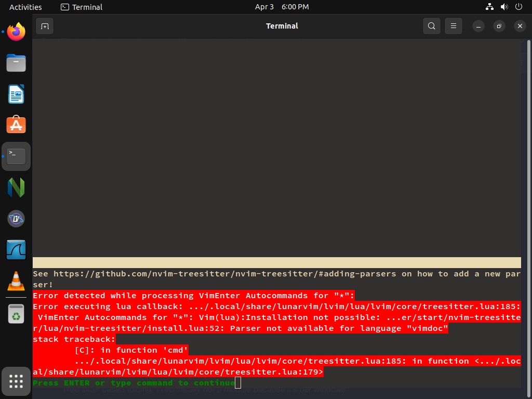Launch LibreOffice Writer from dock
The image size is (532, 399).
pos(16,94)
